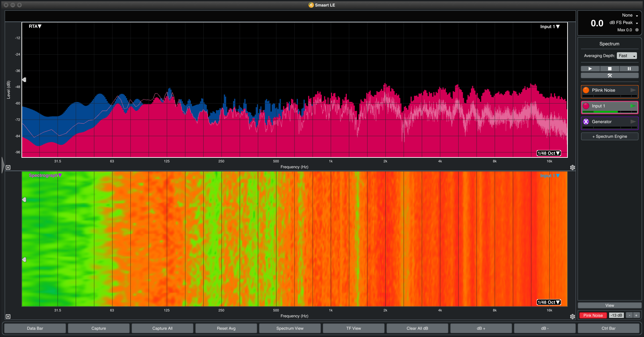This screenshot has width=644, height=337.
Task: Open the None meter source dropdown
Action: (630, 15)
